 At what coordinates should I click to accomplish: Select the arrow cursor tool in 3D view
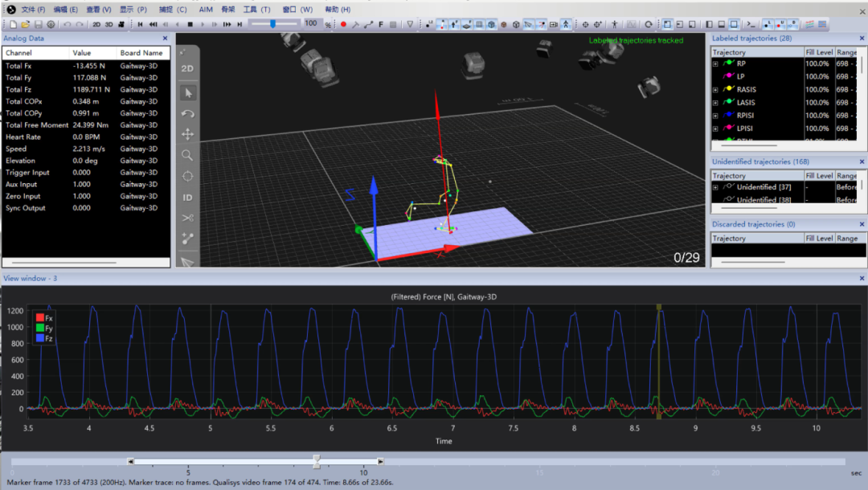coord(187,93)
